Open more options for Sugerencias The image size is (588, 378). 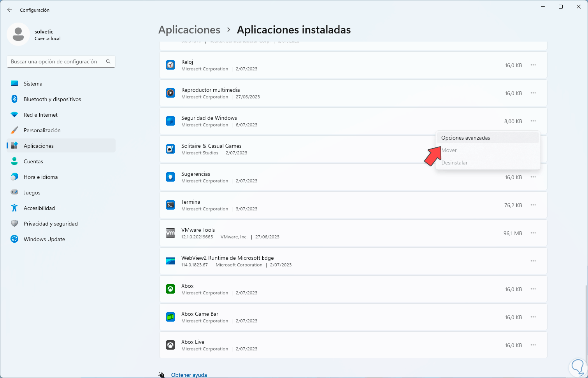pos(533,177)
